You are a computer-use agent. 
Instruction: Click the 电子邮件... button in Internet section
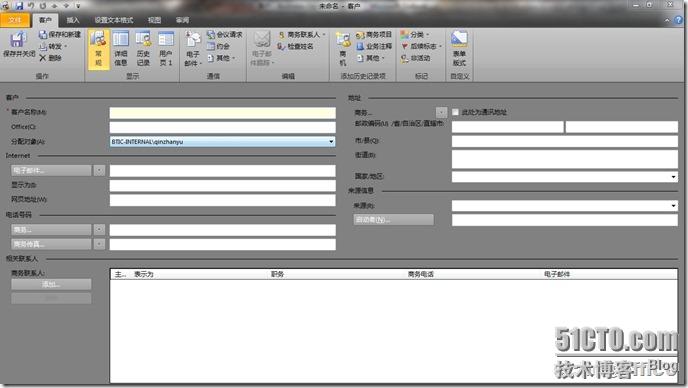tap(51, 170)
